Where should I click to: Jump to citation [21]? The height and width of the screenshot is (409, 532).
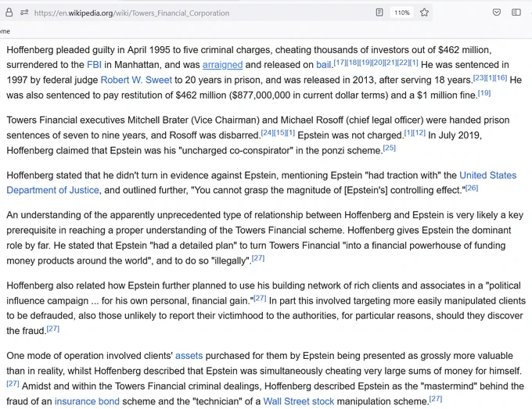pos(390,63)
